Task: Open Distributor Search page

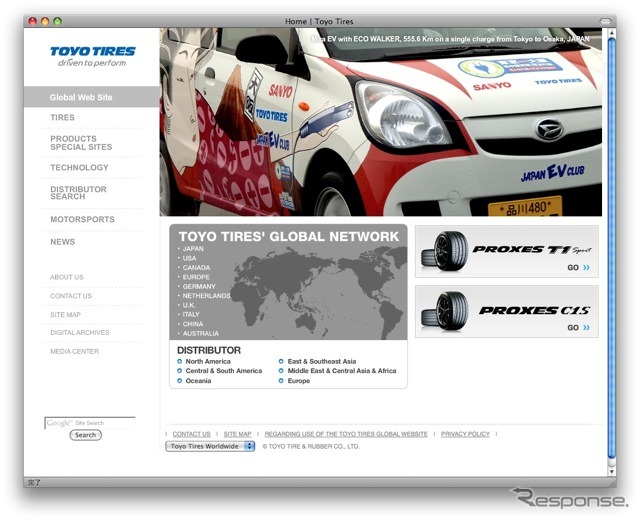Action: 78,193
